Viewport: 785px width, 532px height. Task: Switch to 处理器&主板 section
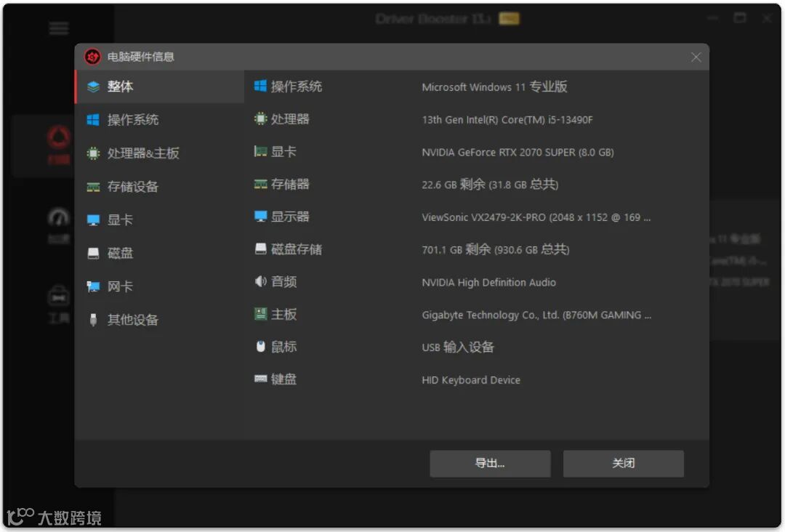159,153
